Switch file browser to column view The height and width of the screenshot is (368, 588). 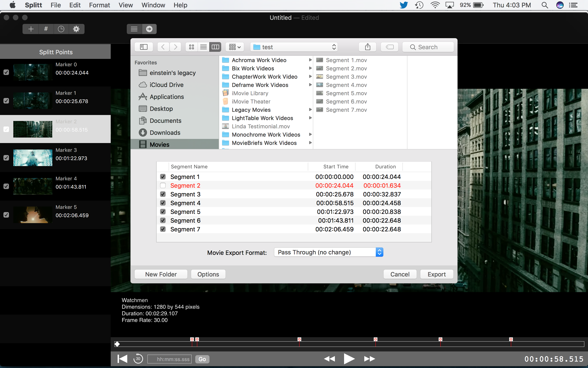point(215,47)
